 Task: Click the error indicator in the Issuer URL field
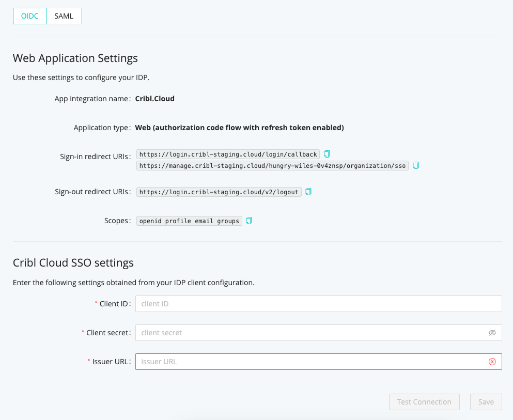492,362
